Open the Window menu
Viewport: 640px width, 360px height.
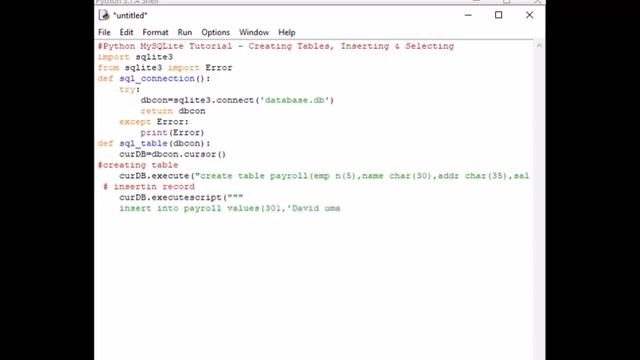point(254,32)
